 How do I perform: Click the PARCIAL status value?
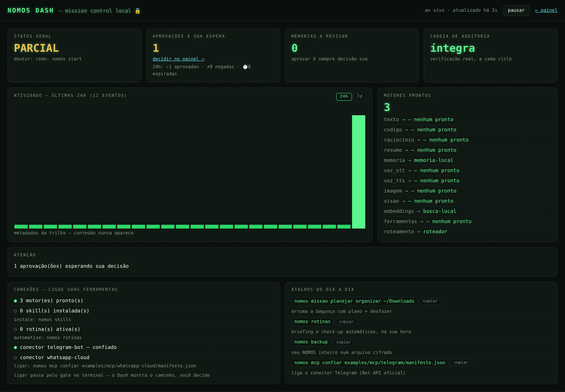[36, 48]
